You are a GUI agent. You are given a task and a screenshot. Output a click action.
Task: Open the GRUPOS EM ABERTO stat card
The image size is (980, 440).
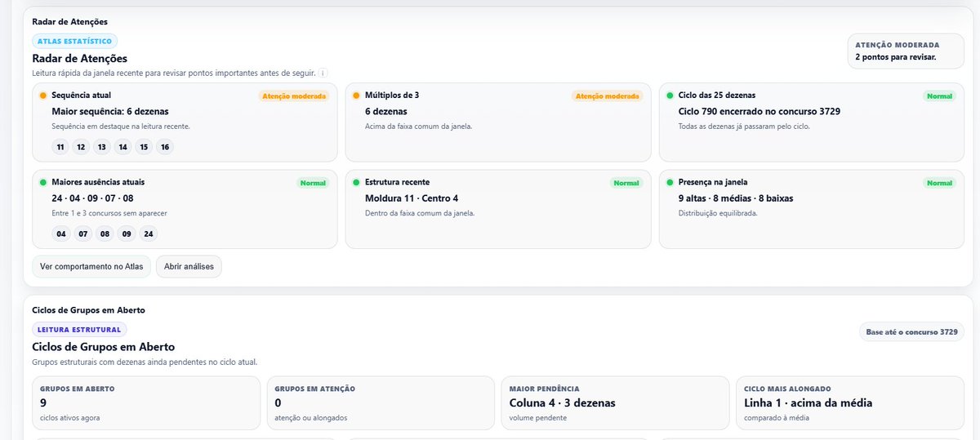pos(145,402)
